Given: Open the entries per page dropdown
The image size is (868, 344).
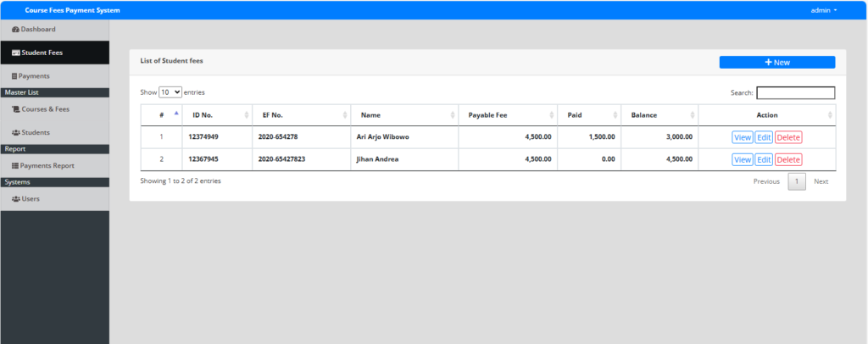Looking at the screenshot, I should coord(170,92).
